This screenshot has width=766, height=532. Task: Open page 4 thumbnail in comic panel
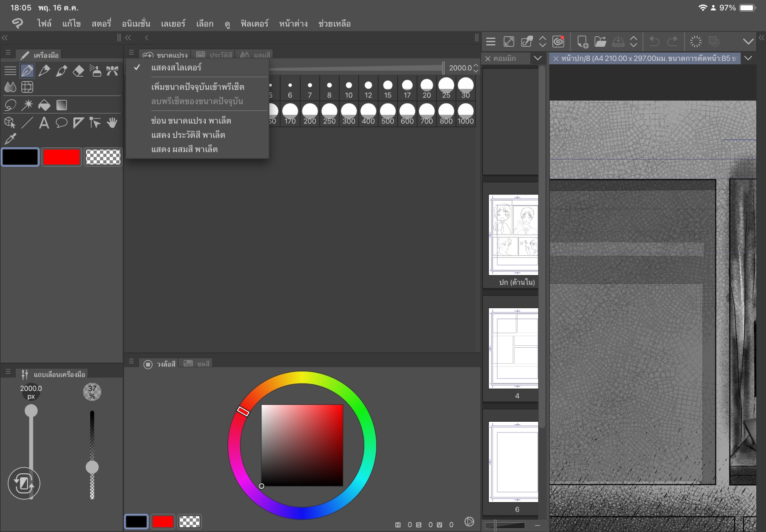tap(514, 348)
